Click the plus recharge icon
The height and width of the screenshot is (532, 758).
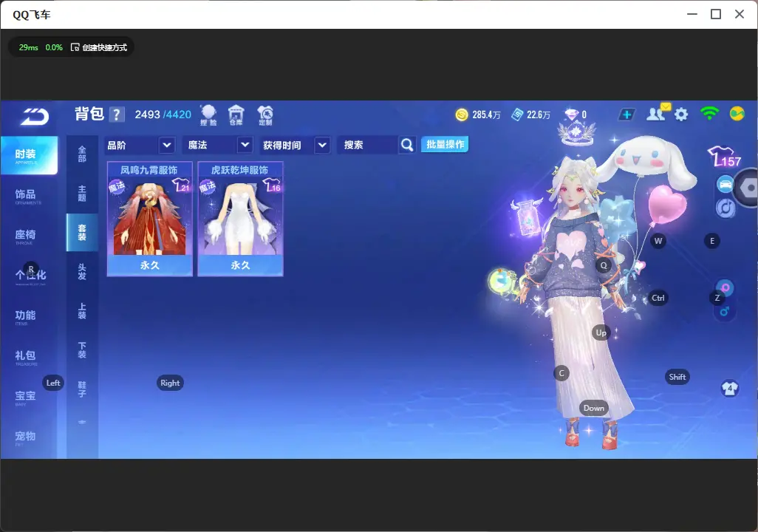[x=626, y=115]
